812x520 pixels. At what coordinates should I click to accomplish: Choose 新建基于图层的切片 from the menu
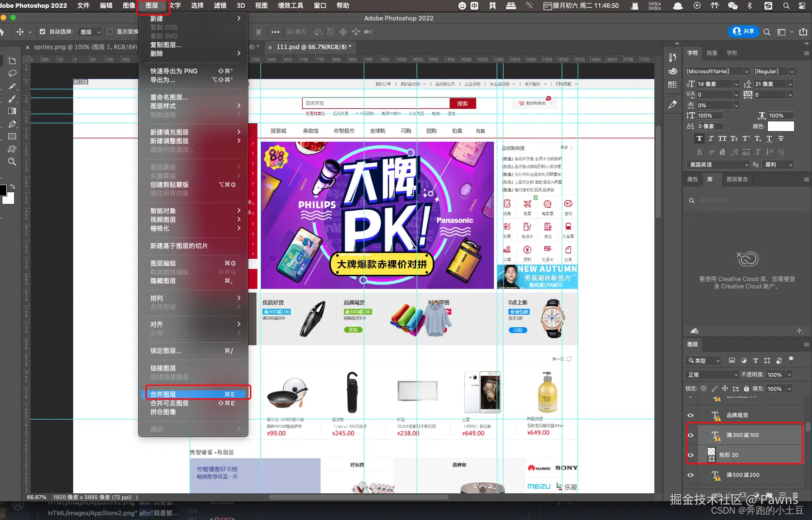point(177,246)
